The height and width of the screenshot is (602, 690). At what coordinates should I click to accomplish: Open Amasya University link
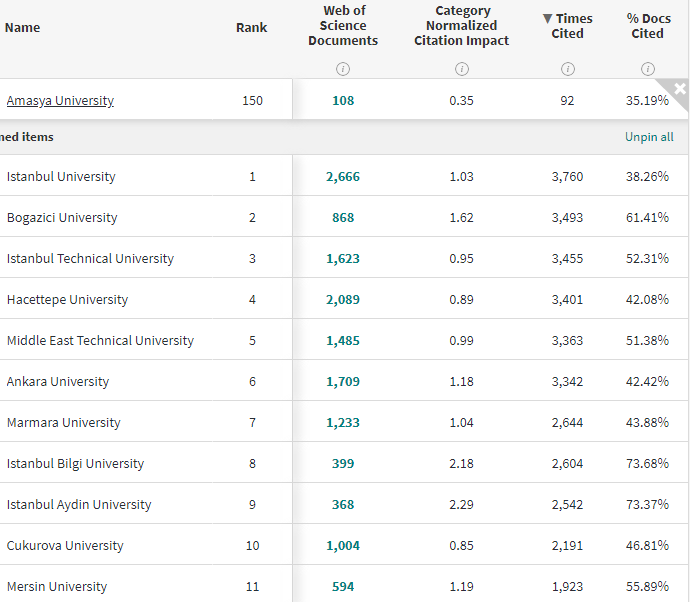coord(60,101)
